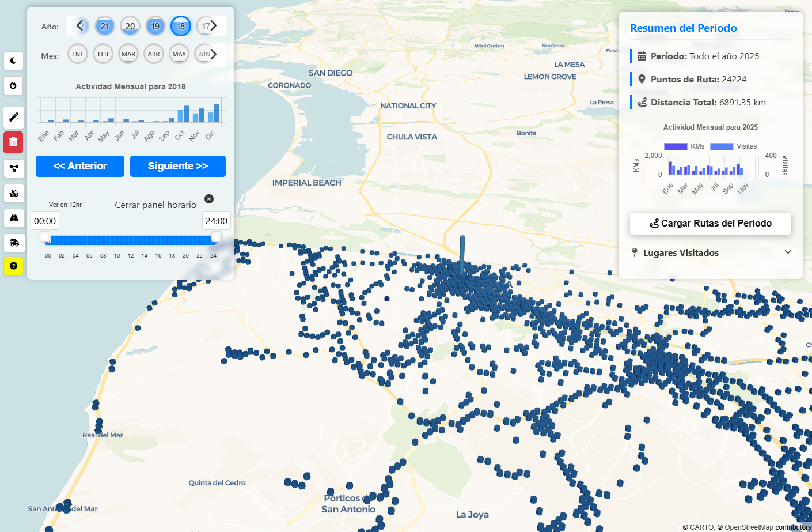Click the fast truck icon
The image size is (812, 532).
14,243
